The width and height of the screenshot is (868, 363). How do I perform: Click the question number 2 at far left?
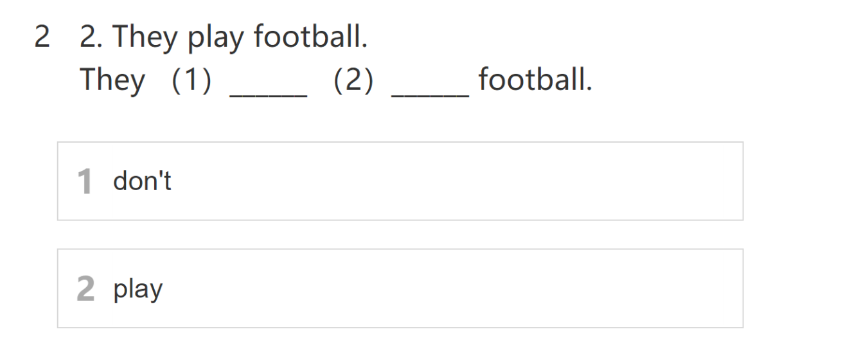[42, 37]
